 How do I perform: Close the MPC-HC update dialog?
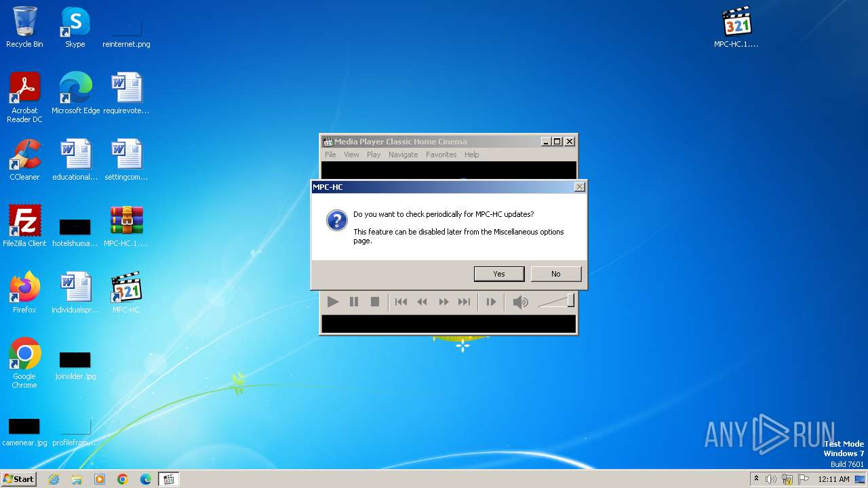pyautogui.click(x=579, y=187)
